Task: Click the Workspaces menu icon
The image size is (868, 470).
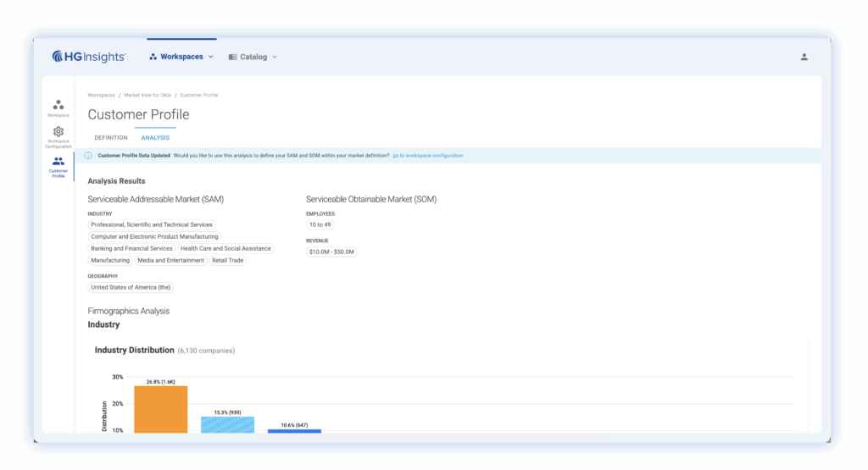Action: point(153,57)
